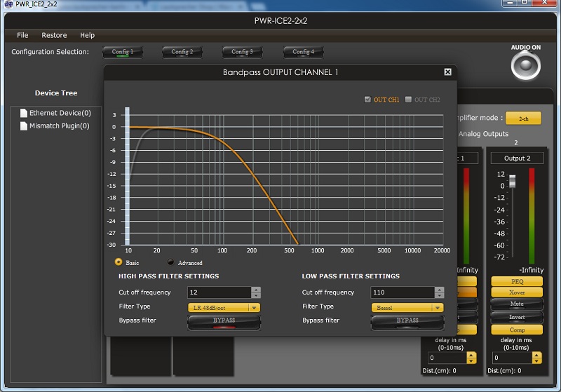
Task: Select the Basic radio button
Action: click(119, 262)
